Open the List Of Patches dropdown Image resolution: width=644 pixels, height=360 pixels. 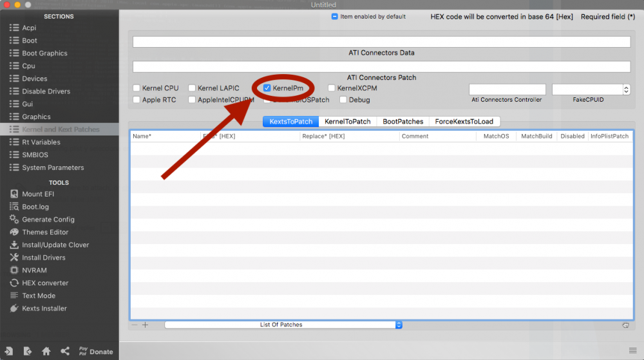click(283, 325)
